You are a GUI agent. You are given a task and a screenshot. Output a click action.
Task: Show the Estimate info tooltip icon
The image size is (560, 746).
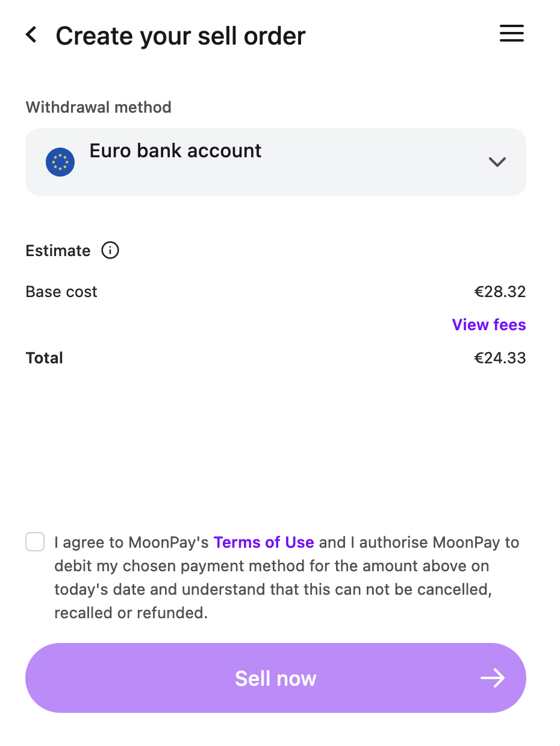click(110, 250)
